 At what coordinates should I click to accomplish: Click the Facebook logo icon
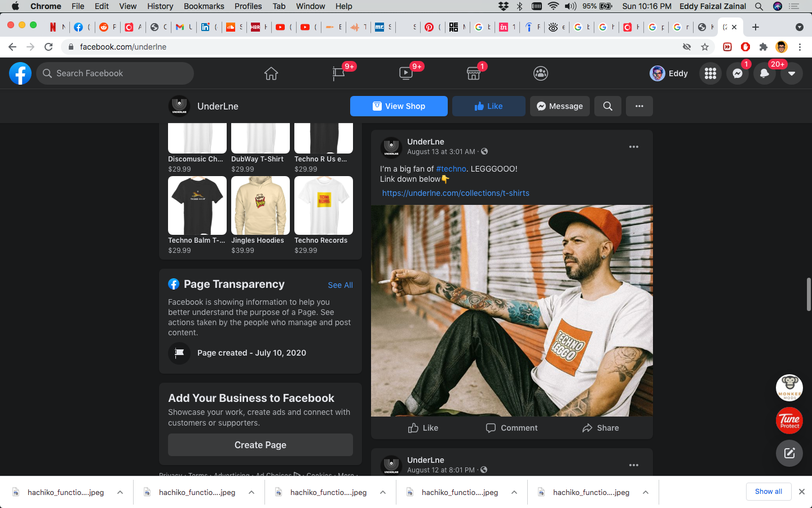[x=20, y=73]
